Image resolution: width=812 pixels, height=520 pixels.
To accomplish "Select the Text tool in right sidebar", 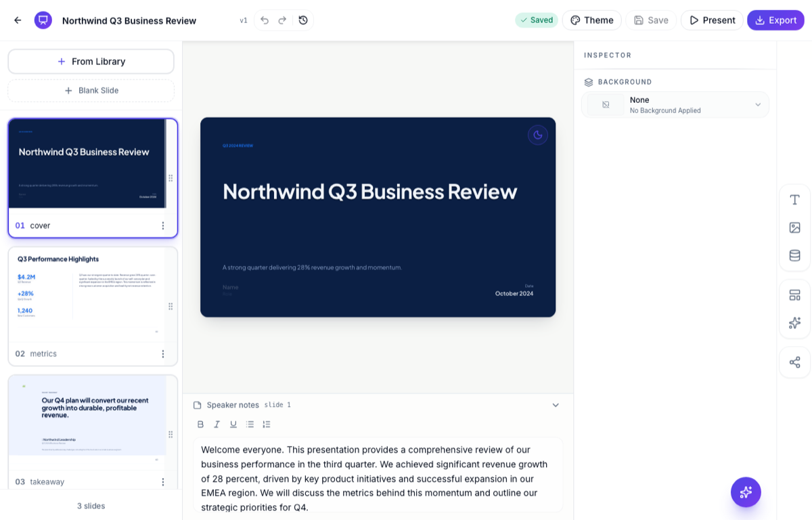I will click(x=795, y=200).
